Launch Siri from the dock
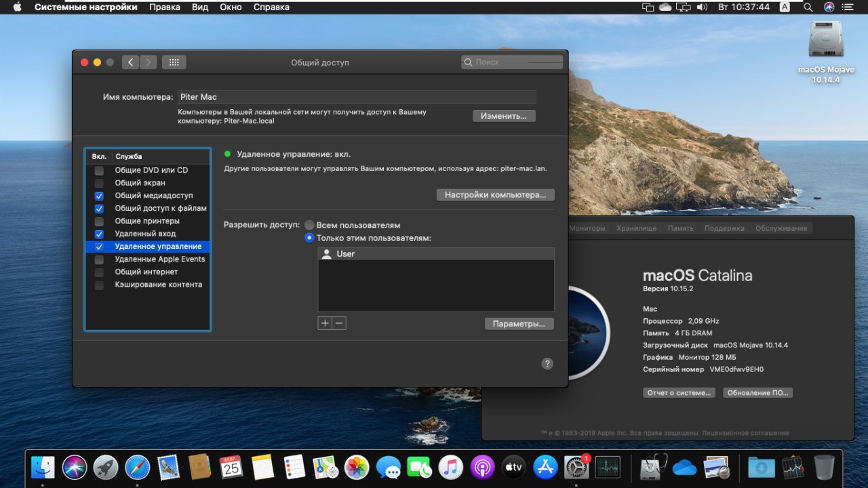Image resolution: width=868 pixels, height=488 pixels. pos(75,467)
